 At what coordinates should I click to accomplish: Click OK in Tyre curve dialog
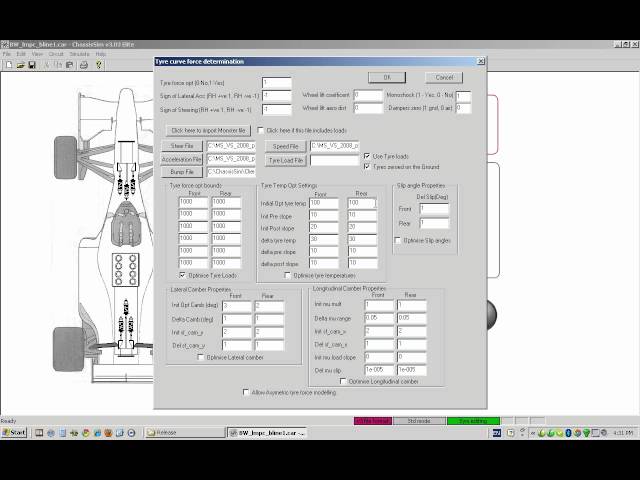(387, 77)
